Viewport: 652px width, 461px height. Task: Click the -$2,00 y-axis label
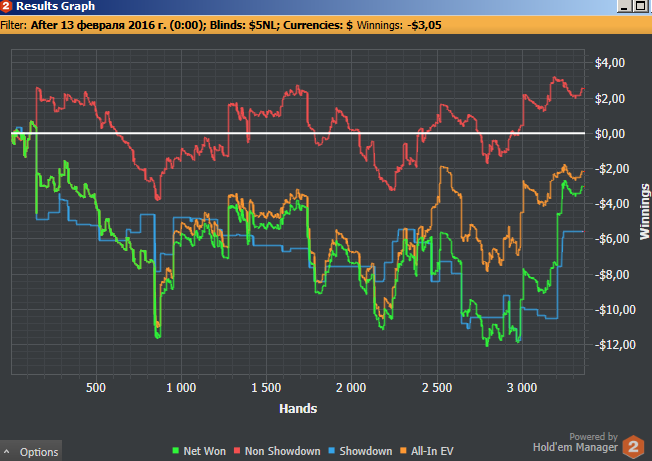pyautogui.click(x=612, y=169)
